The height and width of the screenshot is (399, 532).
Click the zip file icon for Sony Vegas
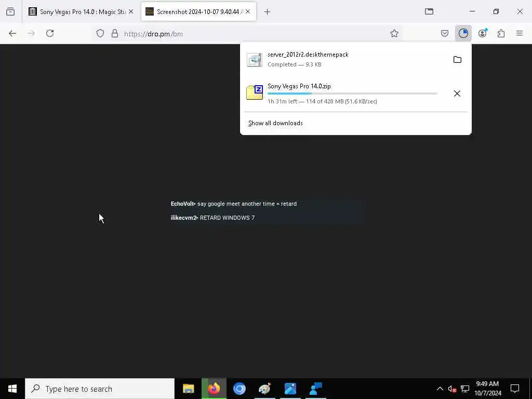(x=255, y=92)
